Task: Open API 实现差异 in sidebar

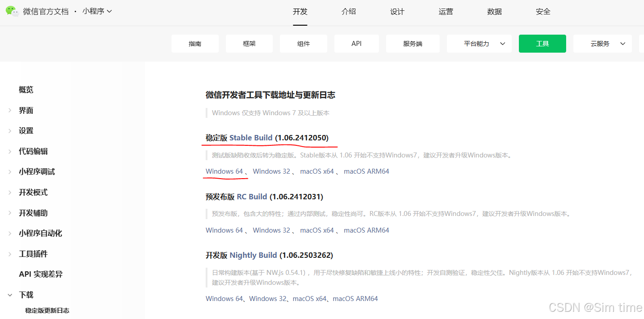Action: pyautogui.click(x=41, y=274)
